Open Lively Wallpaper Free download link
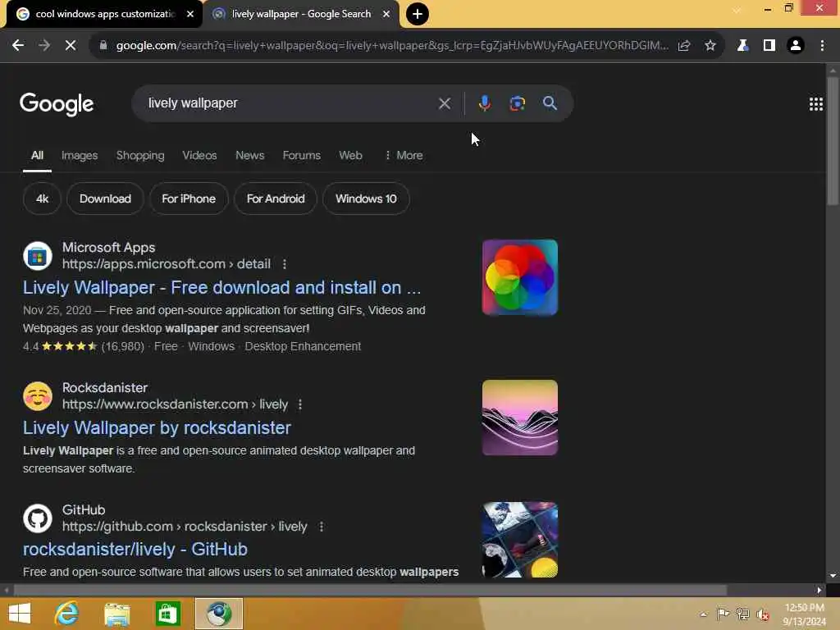 pyautogui.click(x=221, y=288)
